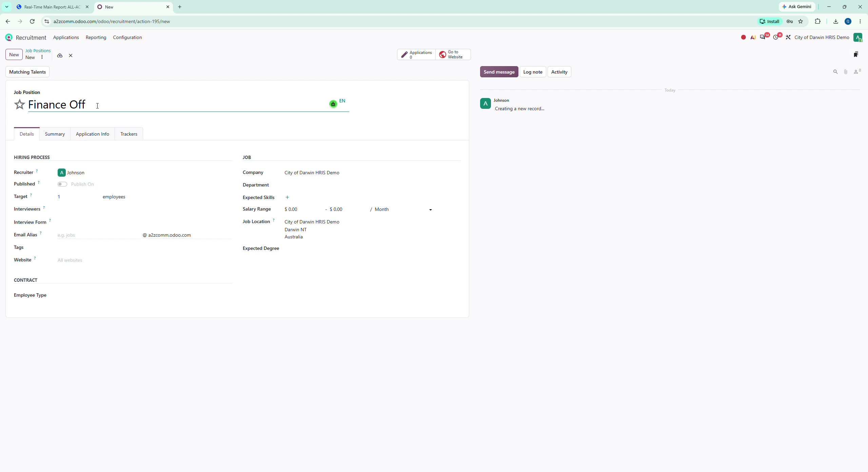Open the EN translation language link
This screenshot has width=868, height=472.
coord(342,101)
